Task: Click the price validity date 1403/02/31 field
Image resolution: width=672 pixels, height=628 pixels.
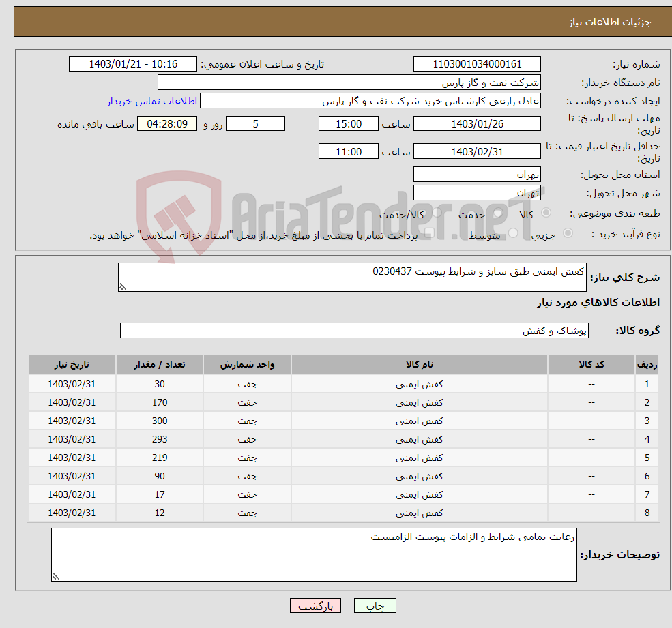Action: (477, 151)
